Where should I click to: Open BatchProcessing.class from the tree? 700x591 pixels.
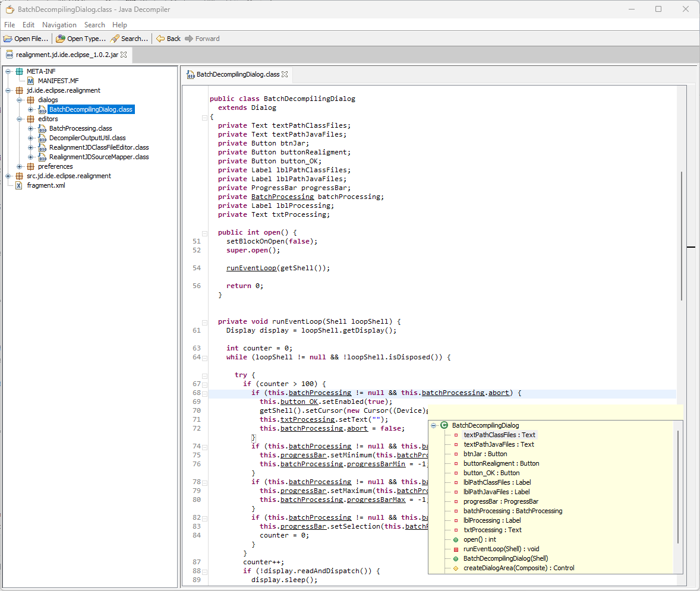click(x=80, y=128)
